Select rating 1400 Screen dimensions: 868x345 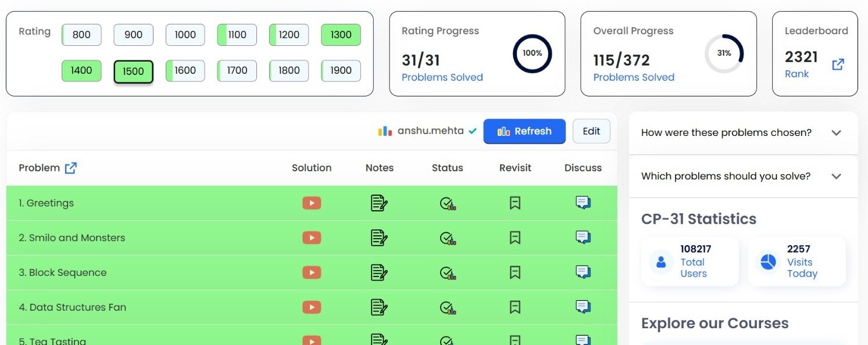point(81,71)
